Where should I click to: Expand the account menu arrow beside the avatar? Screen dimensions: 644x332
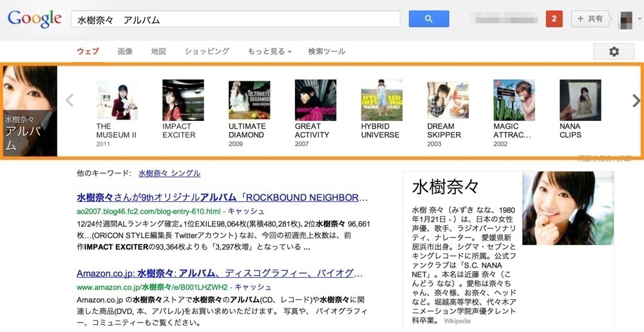(x=639, y=19)
